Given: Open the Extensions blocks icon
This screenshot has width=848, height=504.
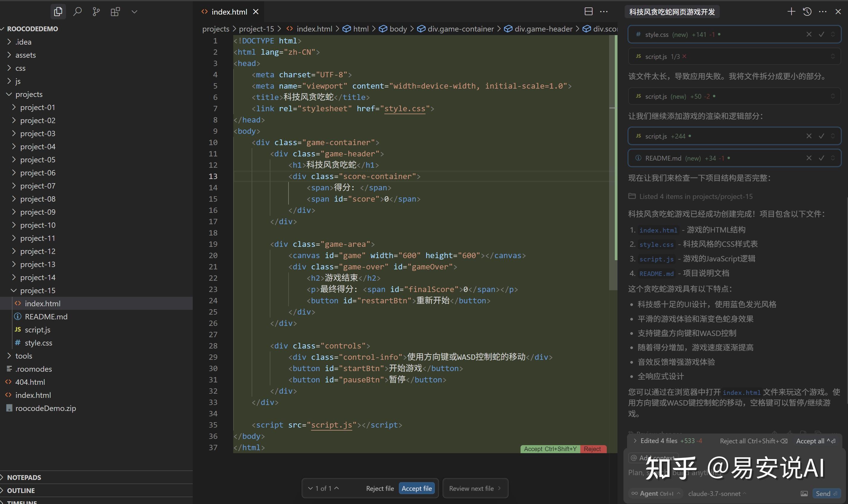Looking at the screenshot, I should [115, 12].
